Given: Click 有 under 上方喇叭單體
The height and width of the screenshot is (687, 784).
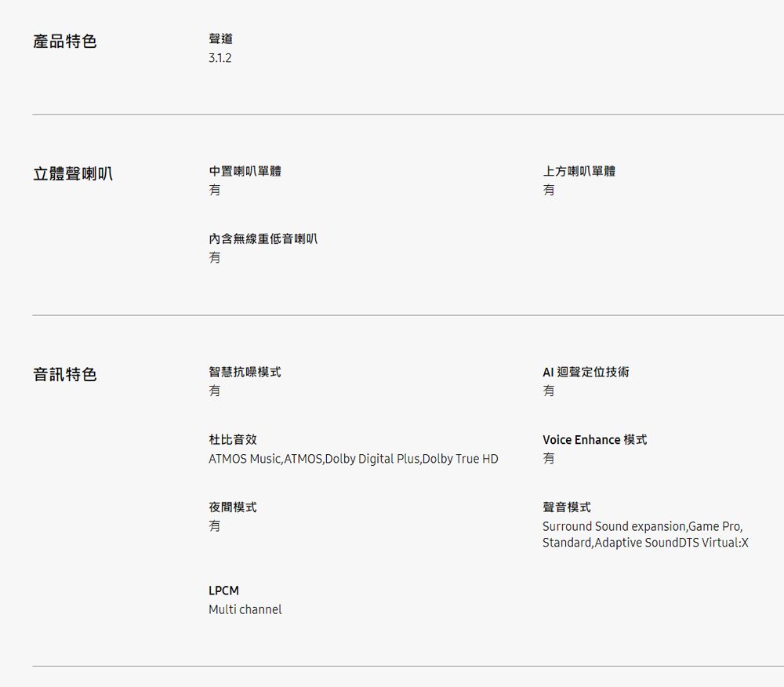Looking at the screenshot, I should click(x=549, y=190).
